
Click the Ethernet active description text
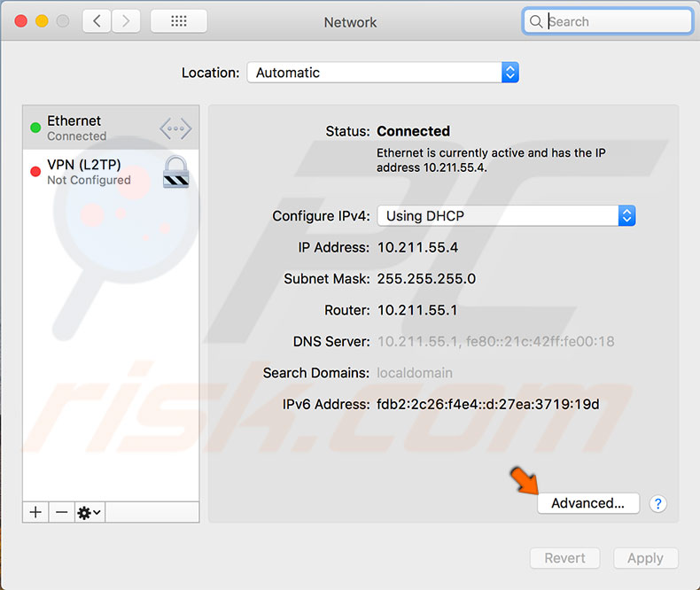point(491,160)
